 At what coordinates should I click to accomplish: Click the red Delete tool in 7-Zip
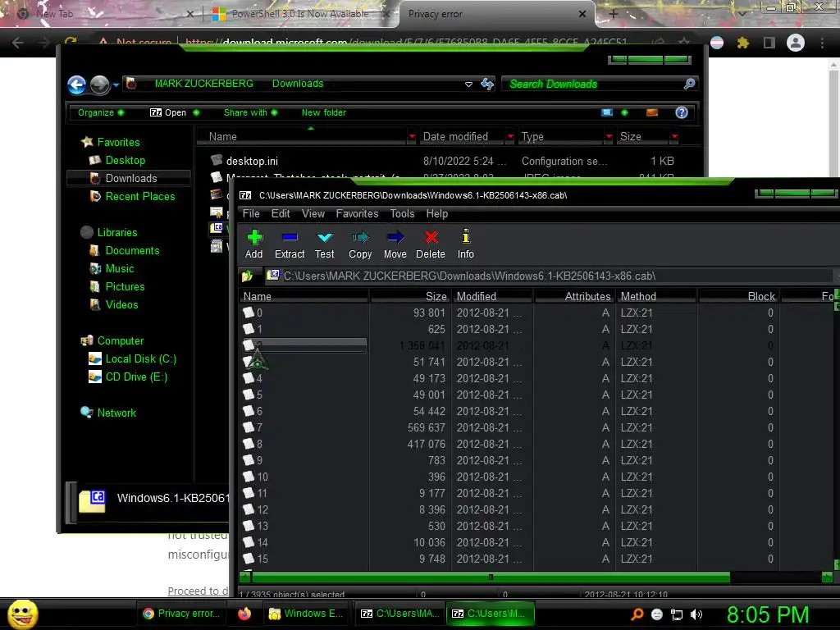coord(431,244)
